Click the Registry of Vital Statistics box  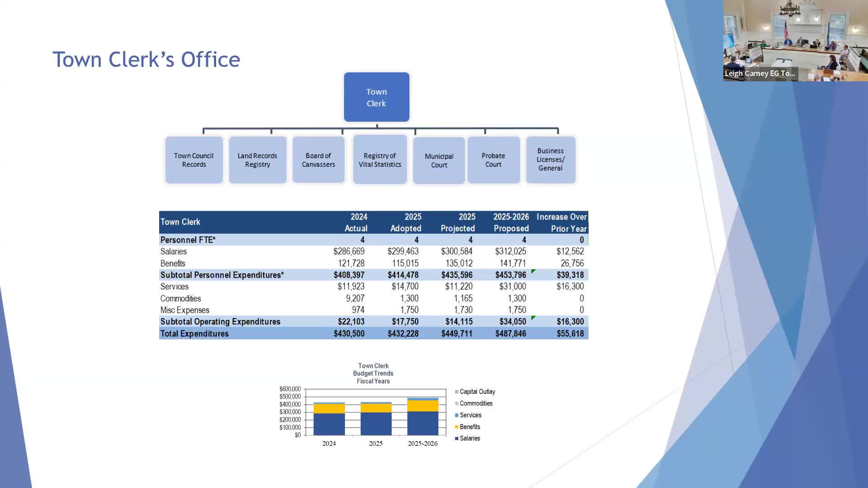(x=380, y=160)
